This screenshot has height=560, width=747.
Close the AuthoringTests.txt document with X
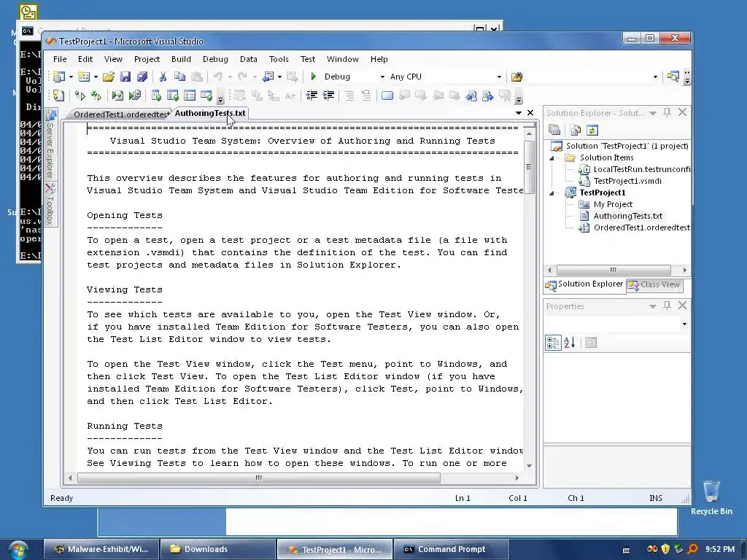click(530, 113)
